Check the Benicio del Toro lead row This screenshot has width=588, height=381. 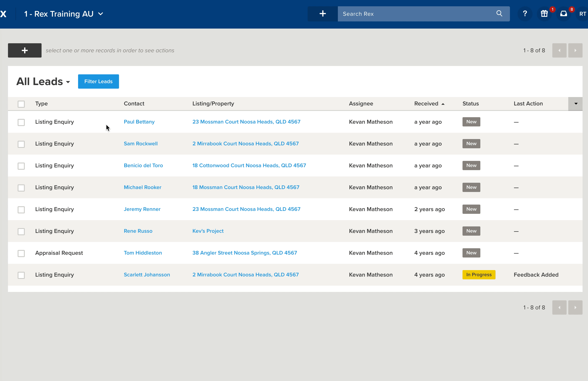pyautogui.click(x=21, y=166)
